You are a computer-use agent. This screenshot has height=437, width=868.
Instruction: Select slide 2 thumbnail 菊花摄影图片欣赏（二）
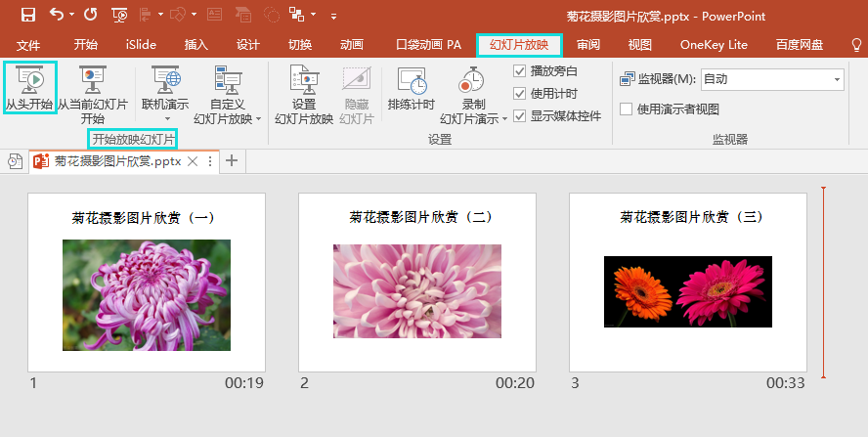(417, 283)
